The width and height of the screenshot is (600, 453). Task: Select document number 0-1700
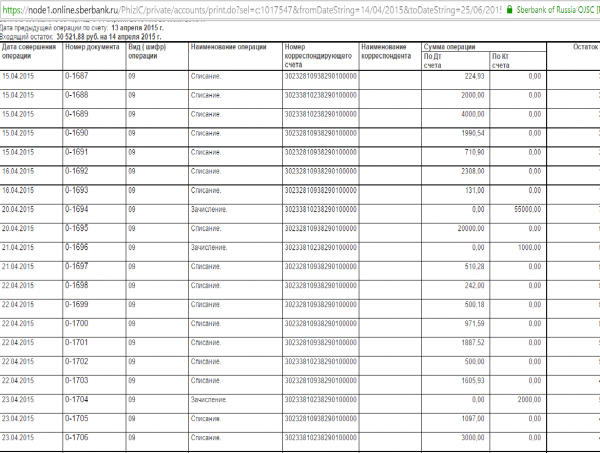click(x=77, y=323)
